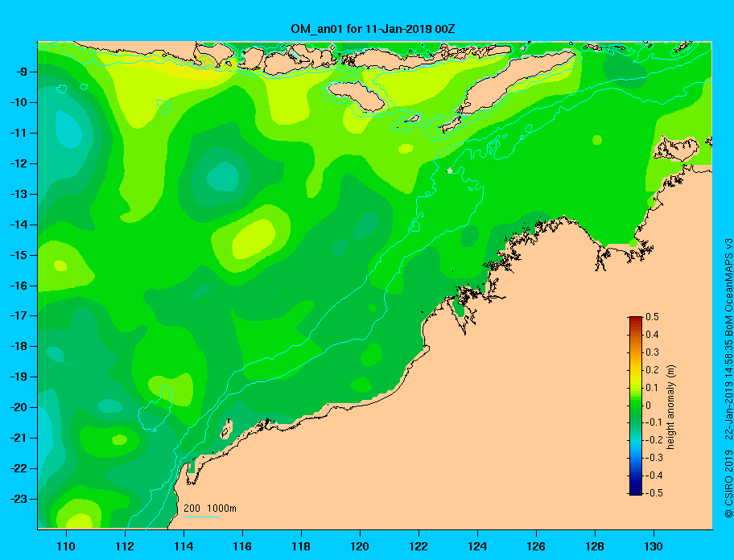Click the '0' label on color scale

pyautogui.click(x=649, y=406)
